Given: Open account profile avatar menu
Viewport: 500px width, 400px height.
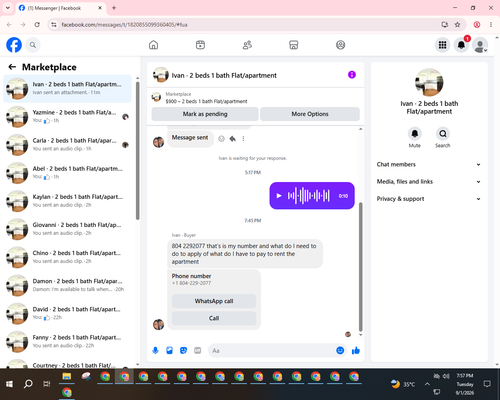Looking at the screenshot, I should [x=480, y=45].
